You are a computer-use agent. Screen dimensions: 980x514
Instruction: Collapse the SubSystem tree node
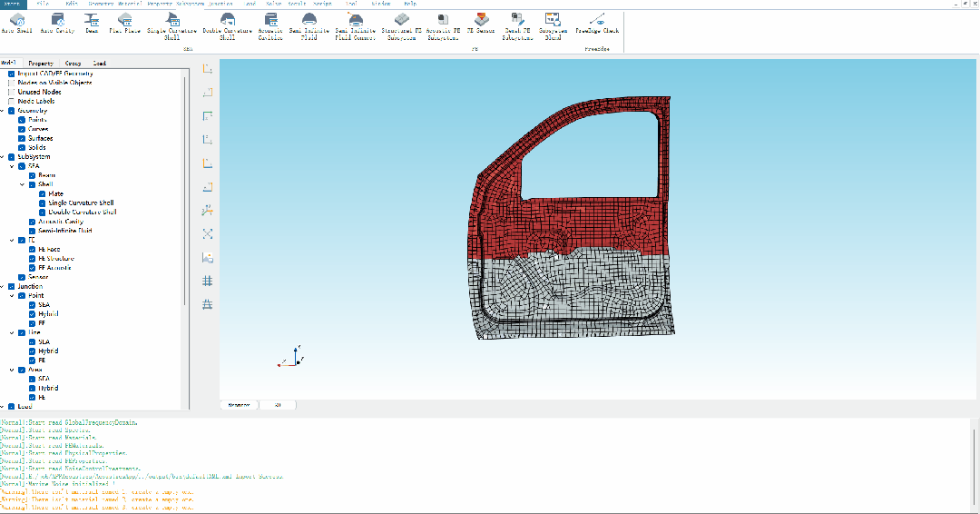point(3,157)
